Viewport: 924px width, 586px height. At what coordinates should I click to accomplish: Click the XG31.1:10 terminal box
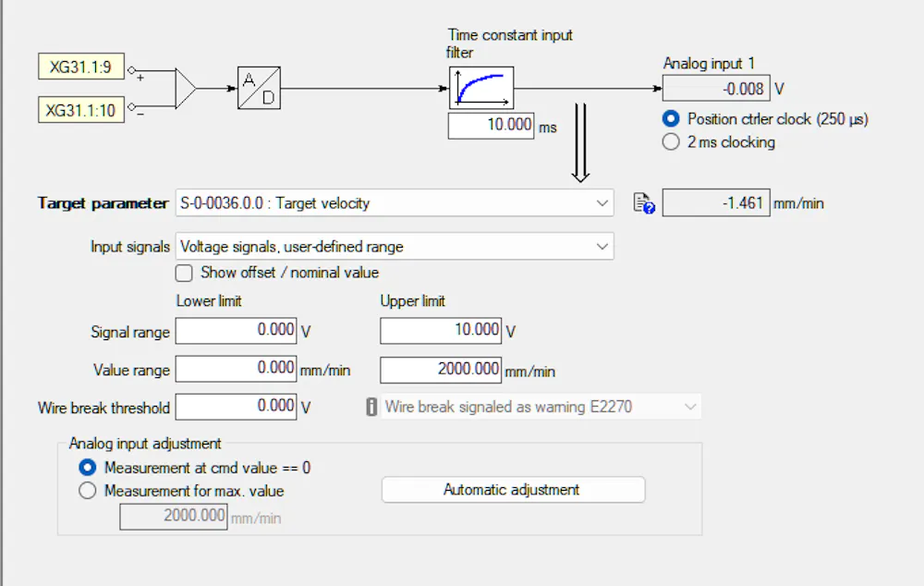point(81,110)
